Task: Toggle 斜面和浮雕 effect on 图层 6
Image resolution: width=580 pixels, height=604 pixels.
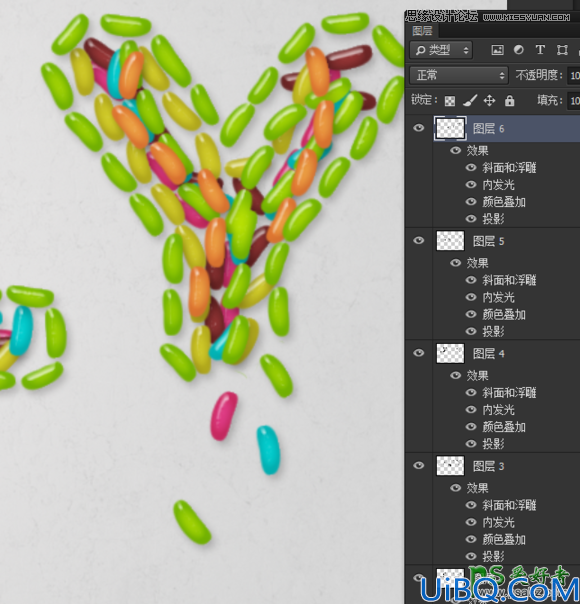Action: coord(471,168)
